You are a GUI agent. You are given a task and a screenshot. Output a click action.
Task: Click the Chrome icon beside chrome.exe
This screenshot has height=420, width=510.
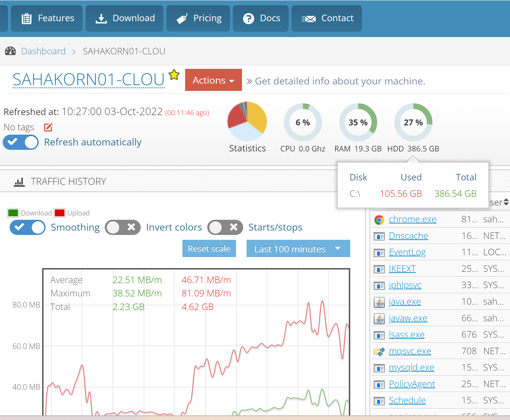(x=379, y=220)
